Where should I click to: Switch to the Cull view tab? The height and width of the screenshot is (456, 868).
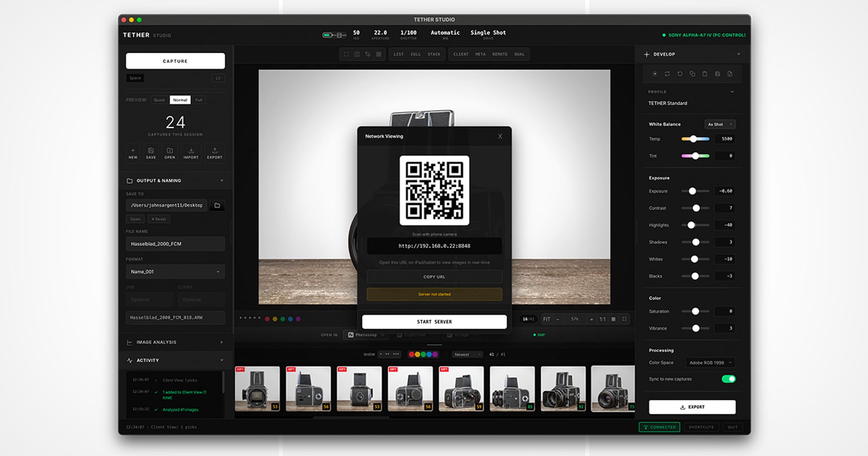(x=416, y=54)
